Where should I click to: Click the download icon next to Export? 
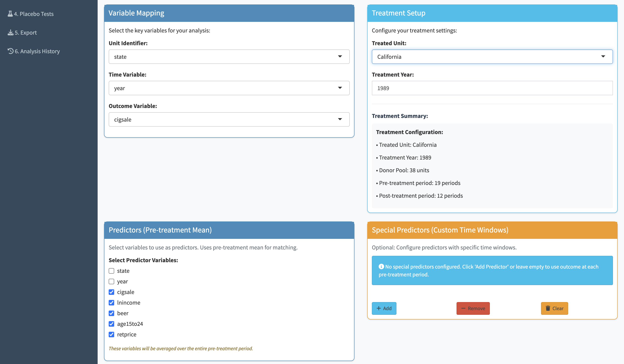[10, 32]
